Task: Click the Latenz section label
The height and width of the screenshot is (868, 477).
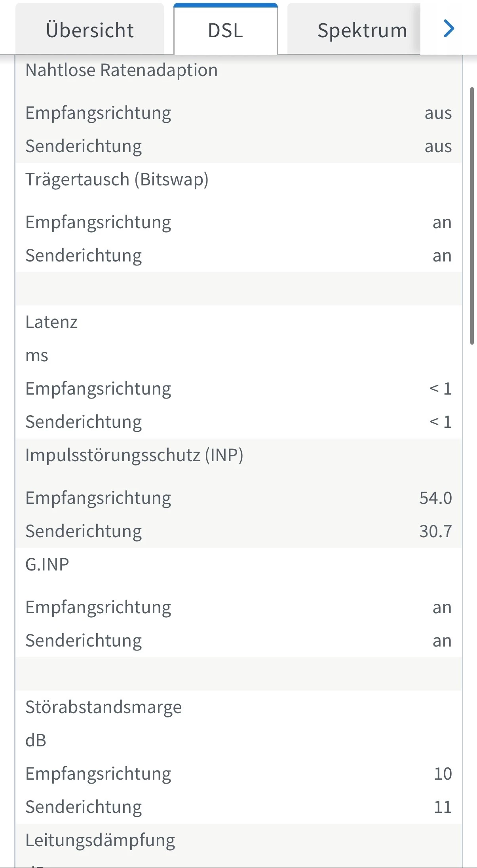Action: pos(51,322)
